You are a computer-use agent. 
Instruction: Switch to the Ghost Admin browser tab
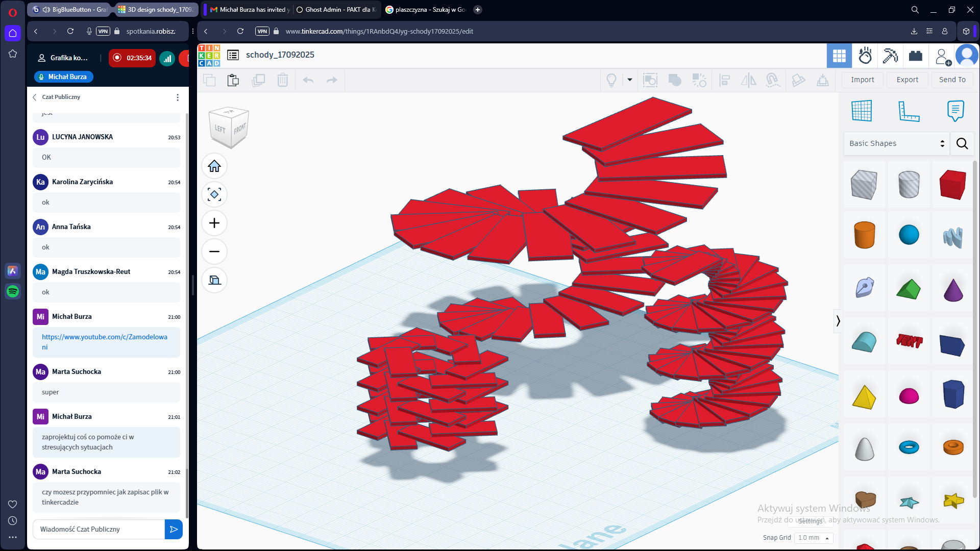tap(336, 10)
